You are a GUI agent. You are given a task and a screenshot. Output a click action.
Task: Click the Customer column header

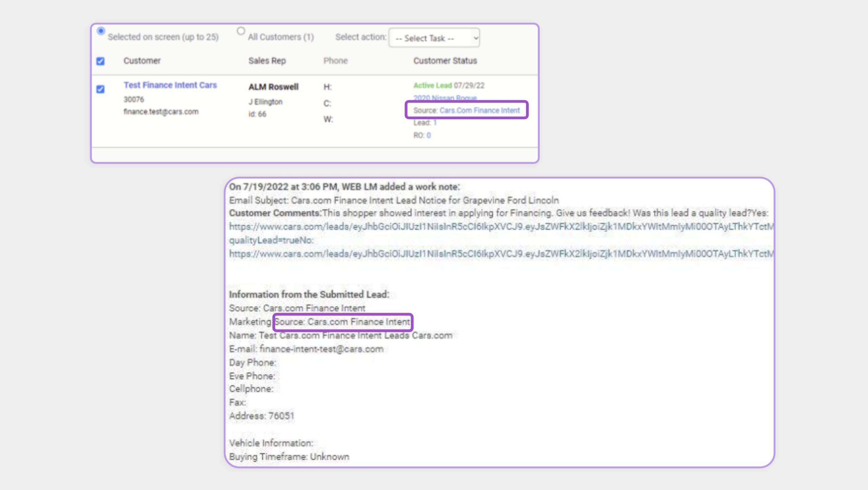[142, 61]
